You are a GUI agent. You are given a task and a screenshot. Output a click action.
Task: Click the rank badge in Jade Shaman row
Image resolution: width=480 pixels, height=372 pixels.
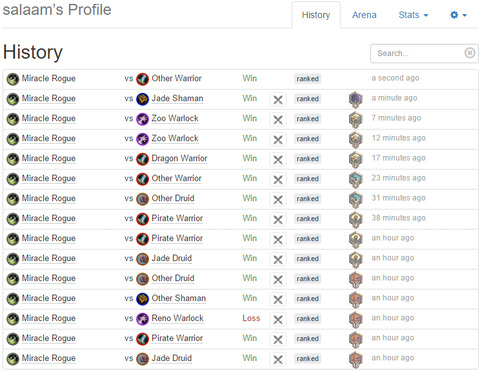click(x=355, y=99)
